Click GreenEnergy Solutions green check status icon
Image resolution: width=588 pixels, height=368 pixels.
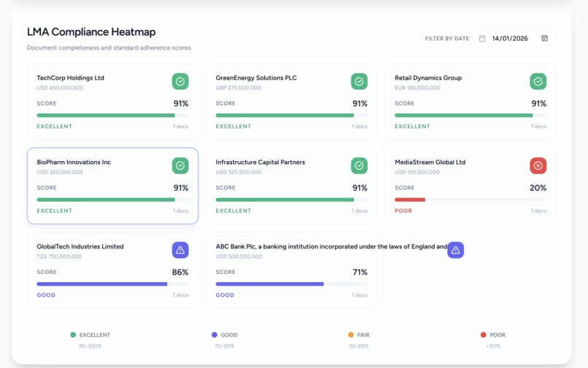point(359,82)
